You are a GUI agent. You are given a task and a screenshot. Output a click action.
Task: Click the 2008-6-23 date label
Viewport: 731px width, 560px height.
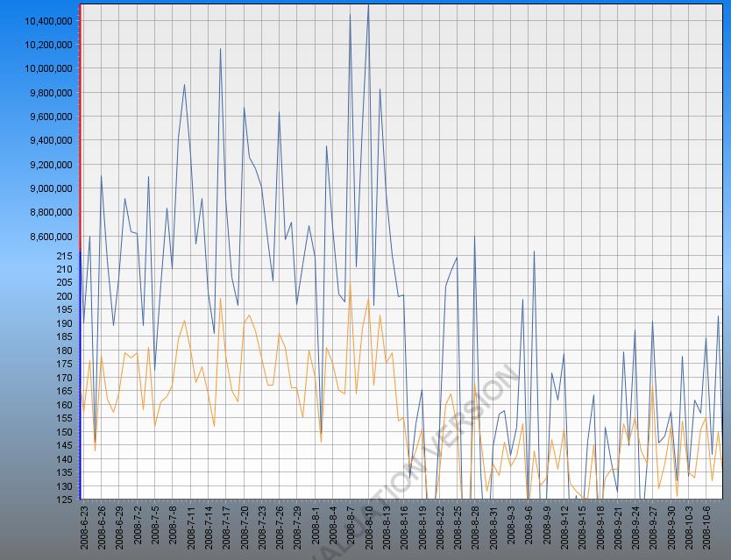point(84,526)
